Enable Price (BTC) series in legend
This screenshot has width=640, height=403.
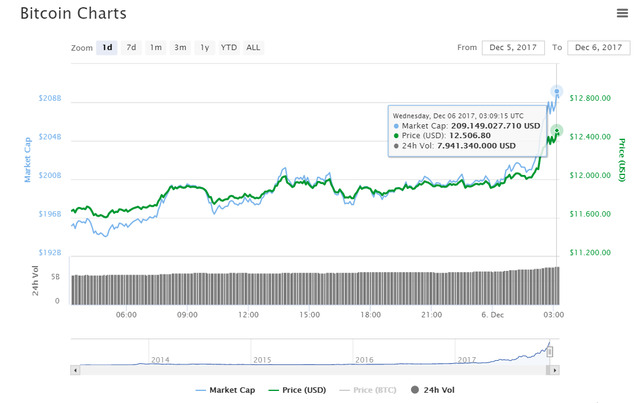(369, 390)
